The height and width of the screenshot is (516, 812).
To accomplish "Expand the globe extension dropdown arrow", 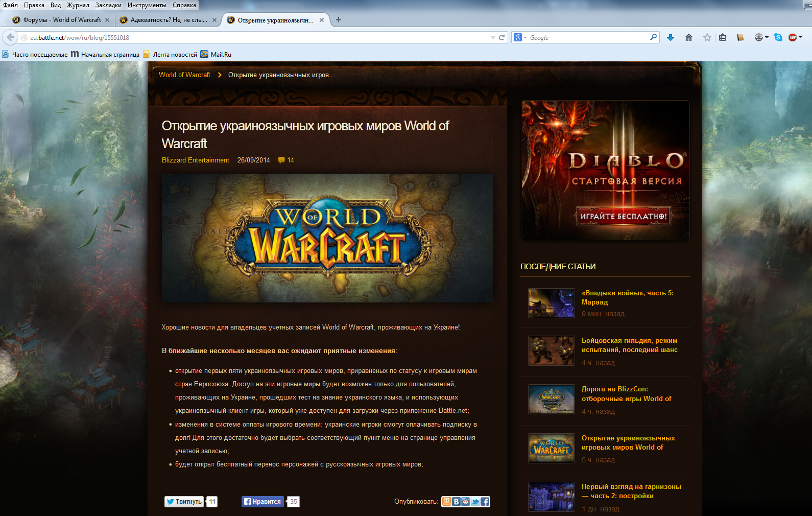I will [767, 37].
